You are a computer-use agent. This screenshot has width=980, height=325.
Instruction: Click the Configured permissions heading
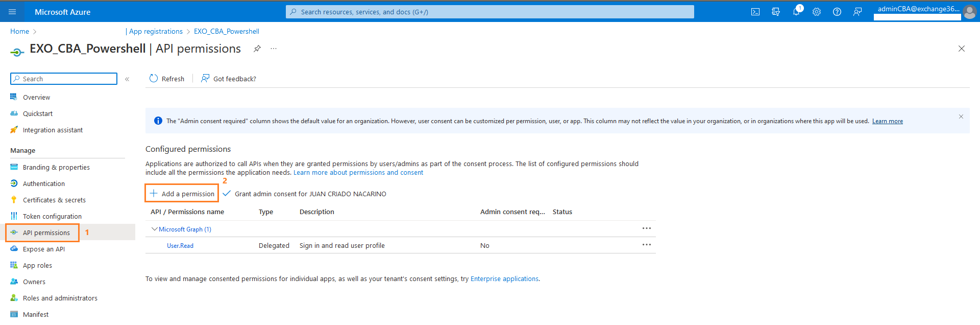click(x=188, y=149)
